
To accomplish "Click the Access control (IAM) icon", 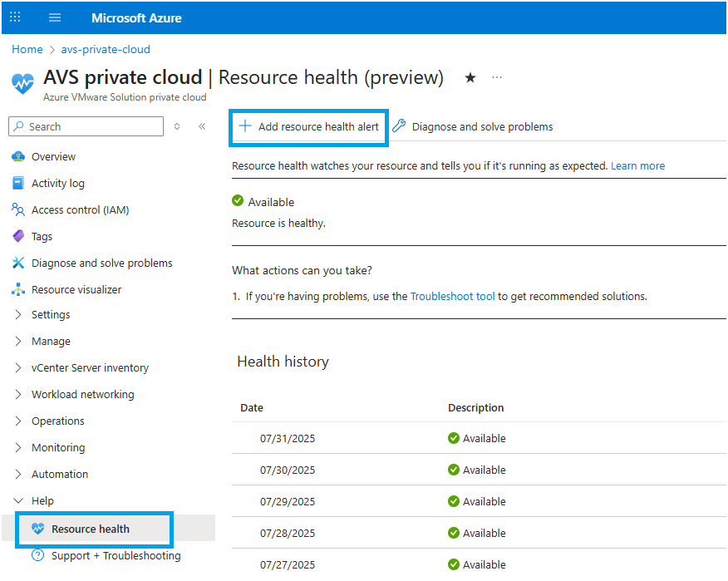I will (x=18, y=209).
